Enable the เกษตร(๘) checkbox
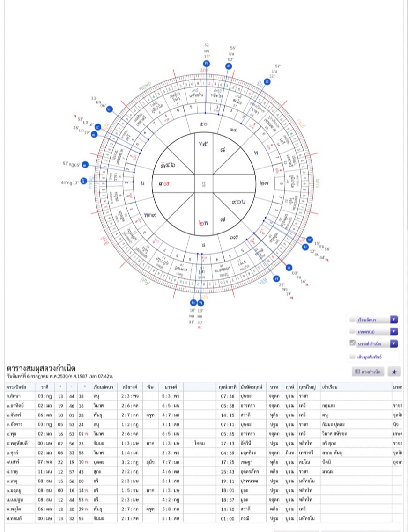Screen dimensions: 408x532 tap(352, 331)
